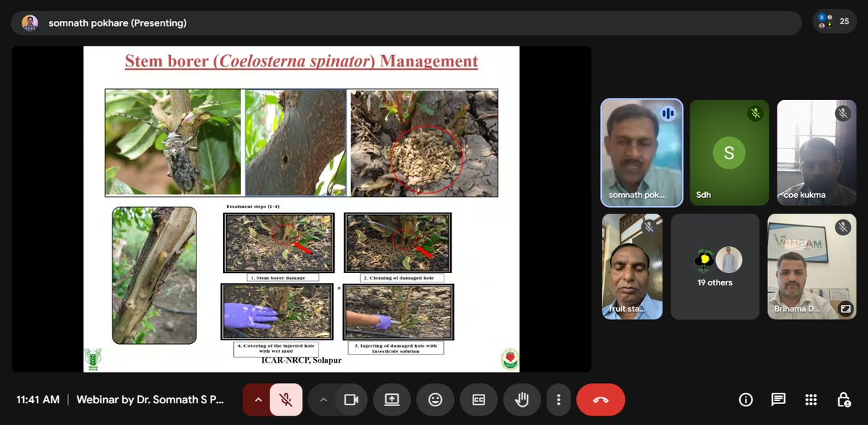
Task: Open the three-dot more options menu
Action: [559, 400]
